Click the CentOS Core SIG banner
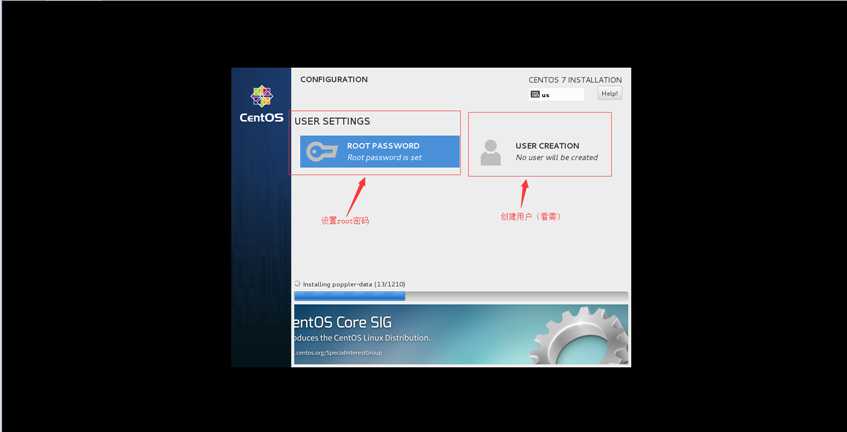Screen dimensions: 847x432 pyautogui.click(x=461, y=334)
